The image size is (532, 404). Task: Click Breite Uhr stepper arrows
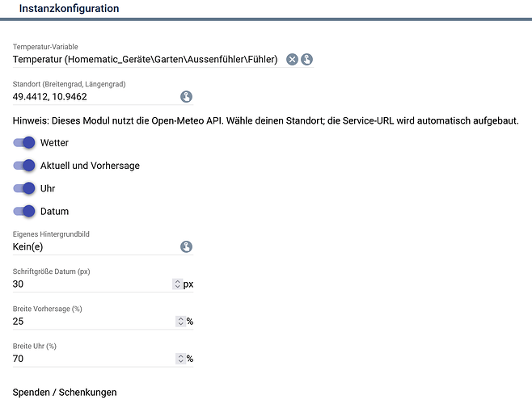[180, 359]
